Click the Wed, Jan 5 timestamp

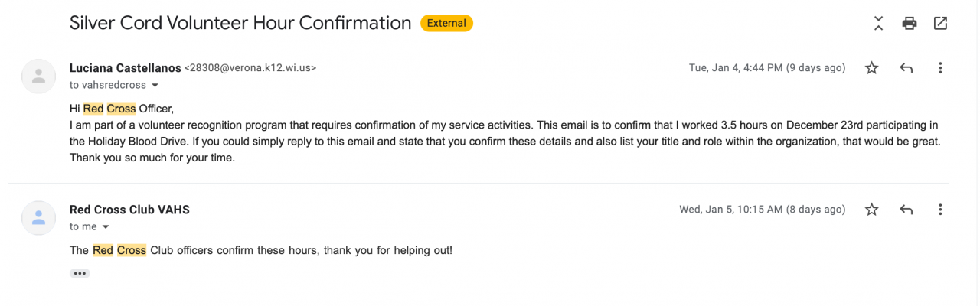point(762,210)
